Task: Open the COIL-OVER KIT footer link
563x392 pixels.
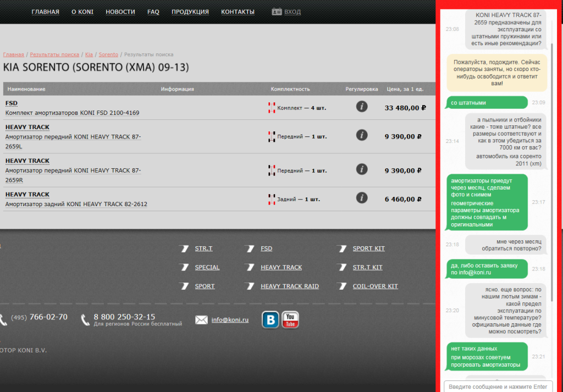Action: 375,286
